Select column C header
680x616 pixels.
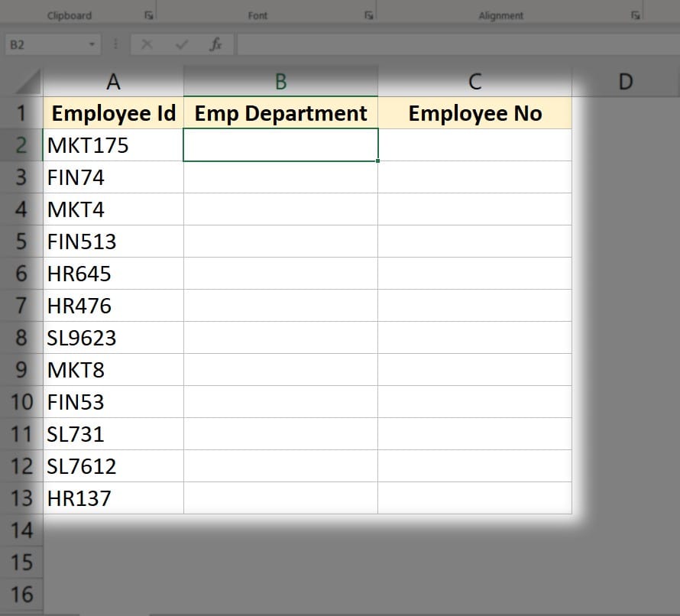tap(474, 82)
